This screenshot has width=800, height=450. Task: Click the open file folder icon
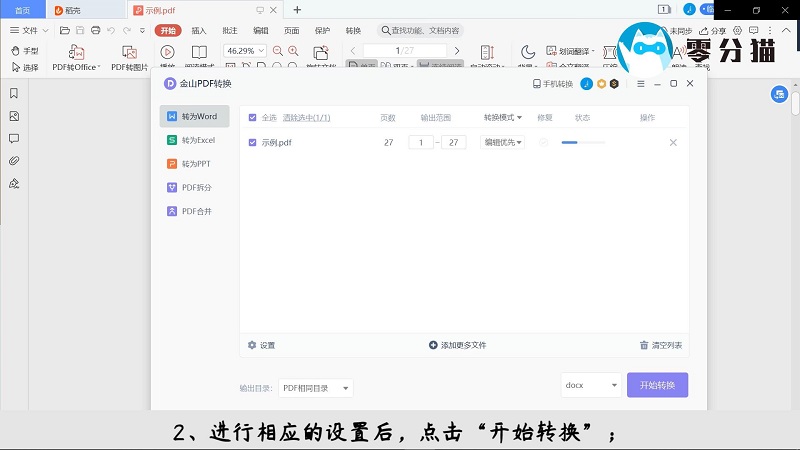click(65, 31)
